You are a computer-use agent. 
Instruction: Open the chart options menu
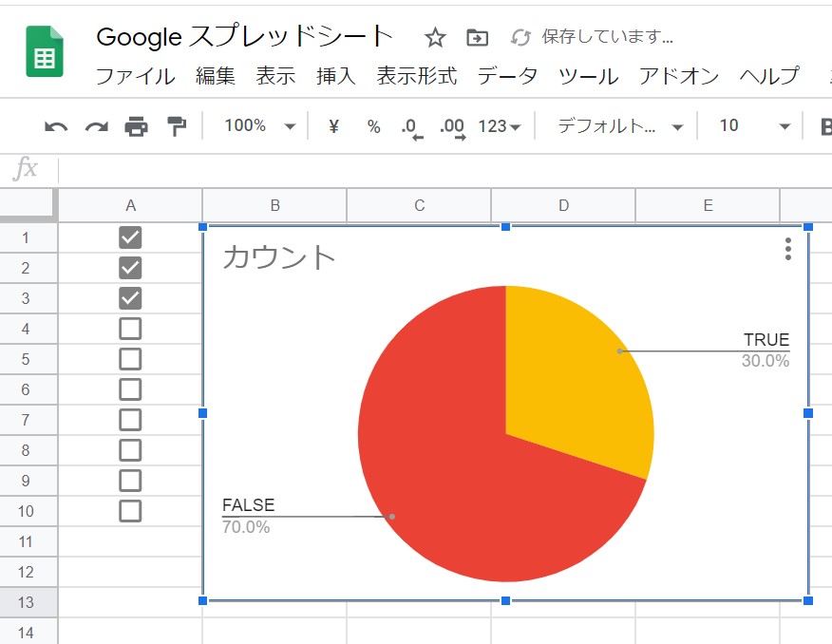(787, 249)
